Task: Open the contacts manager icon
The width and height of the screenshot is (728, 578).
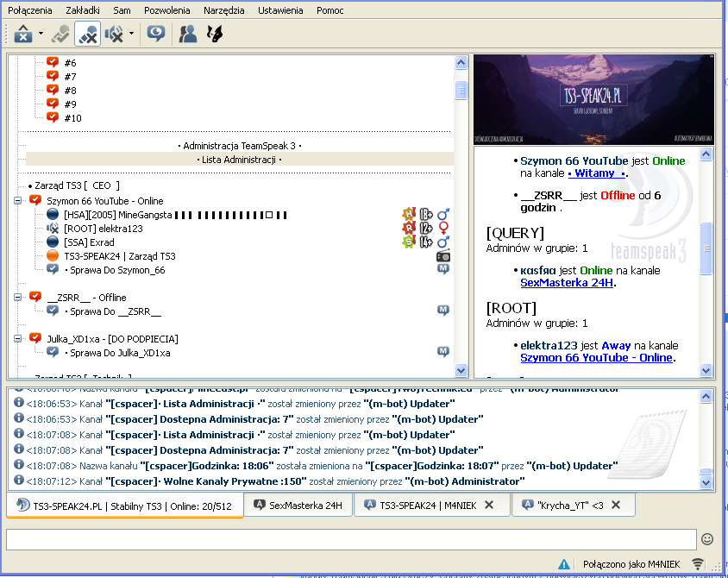Action: point(186,35)
